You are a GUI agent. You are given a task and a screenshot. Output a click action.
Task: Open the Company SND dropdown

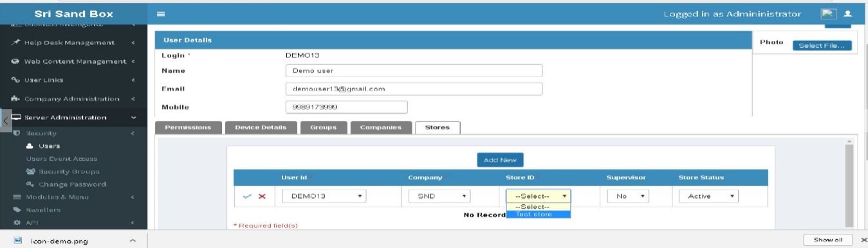point(439,197)
